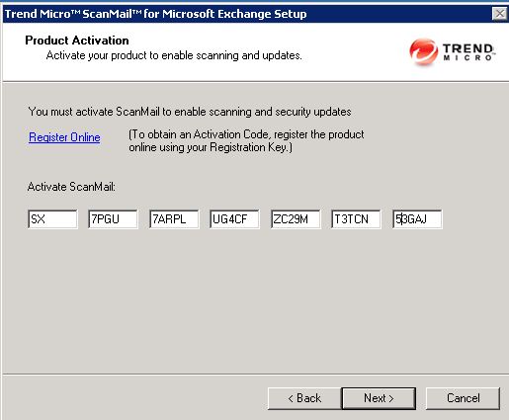Click the first activation code field containing SX
The height and width of the screenshot is (420, 509).
click(52, 219)
